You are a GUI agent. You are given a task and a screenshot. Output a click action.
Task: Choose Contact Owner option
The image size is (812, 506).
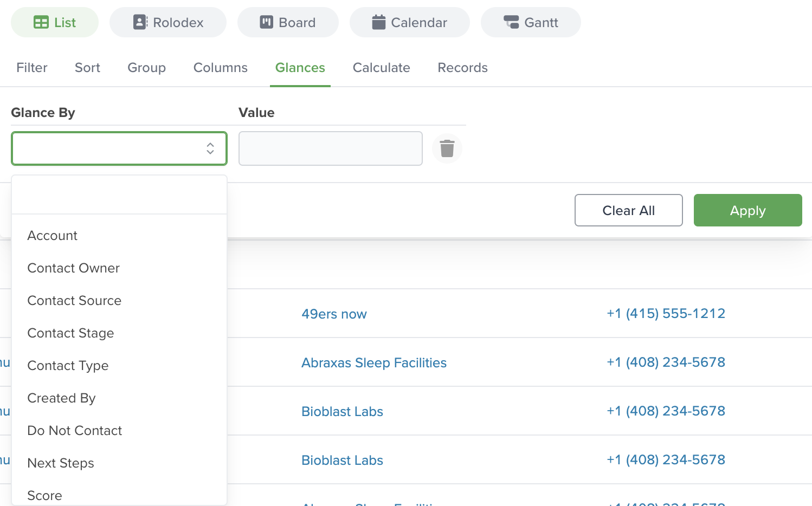tap(119, 268)
